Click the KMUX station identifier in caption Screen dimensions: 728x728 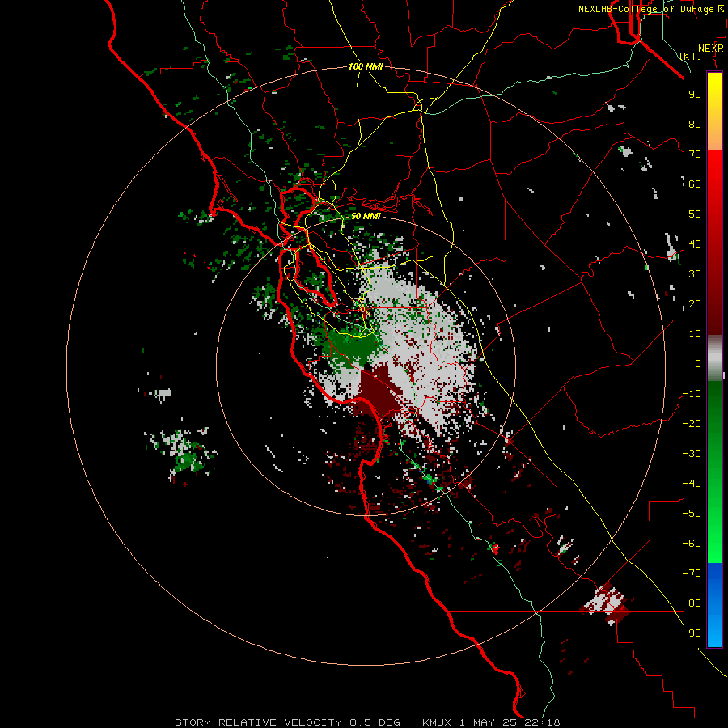click(x=437, y=722)
